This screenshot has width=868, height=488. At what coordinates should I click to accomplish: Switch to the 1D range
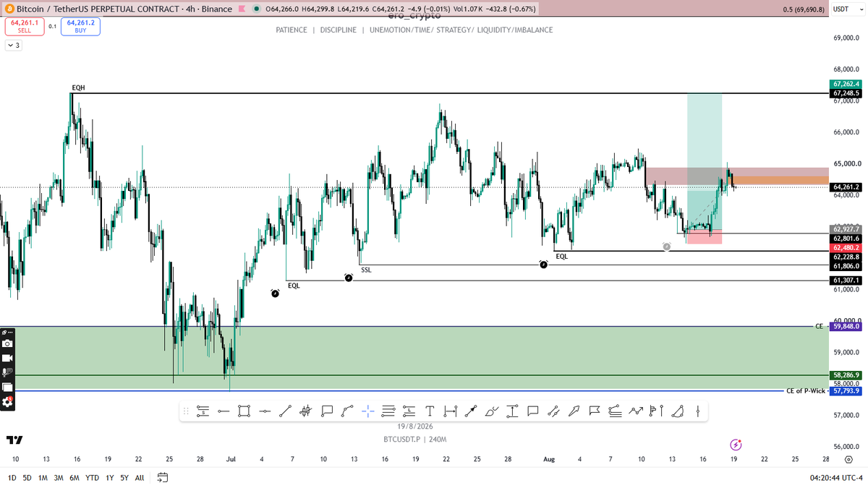[x=12, y=477]
